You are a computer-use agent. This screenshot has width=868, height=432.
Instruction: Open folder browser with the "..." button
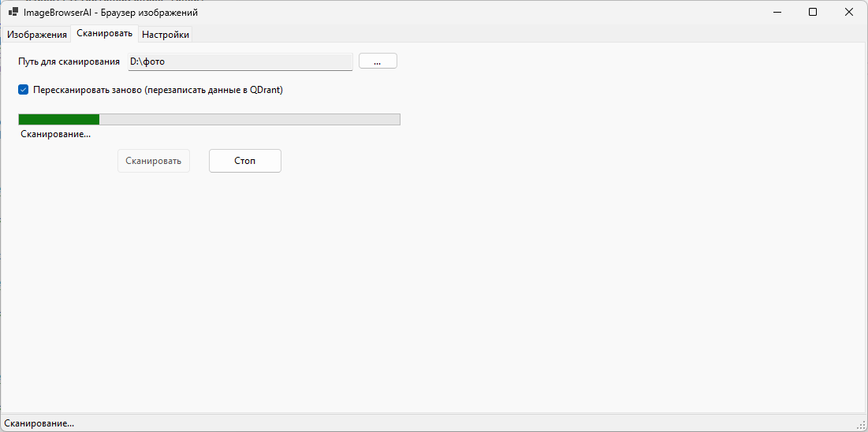pyautogui.click(x=378, y=61)
